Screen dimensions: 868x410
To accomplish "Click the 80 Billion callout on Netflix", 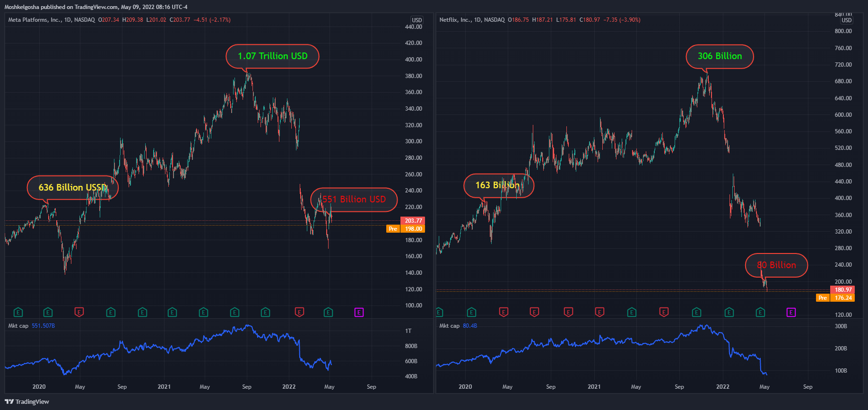I will click(776, 265).
